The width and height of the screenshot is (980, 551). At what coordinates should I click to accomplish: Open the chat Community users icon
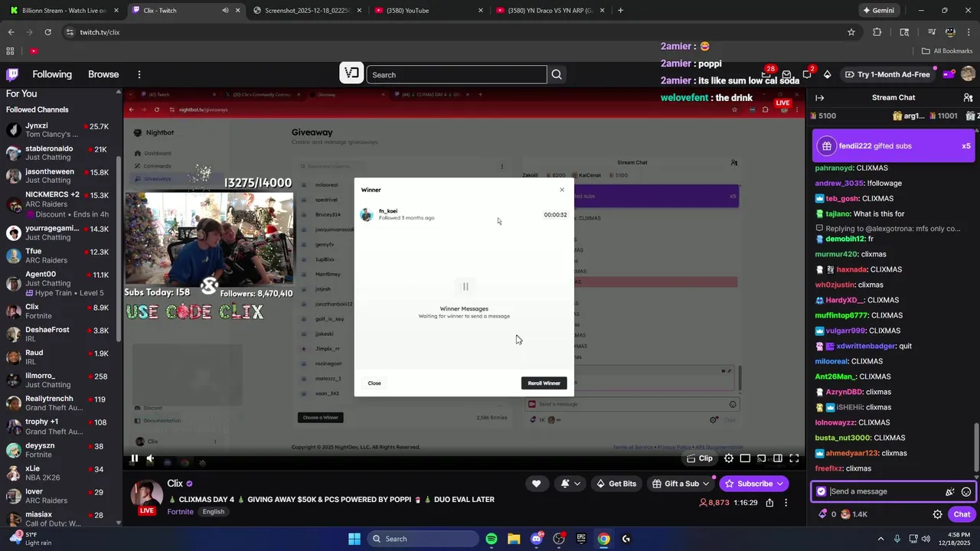point(968,98)
